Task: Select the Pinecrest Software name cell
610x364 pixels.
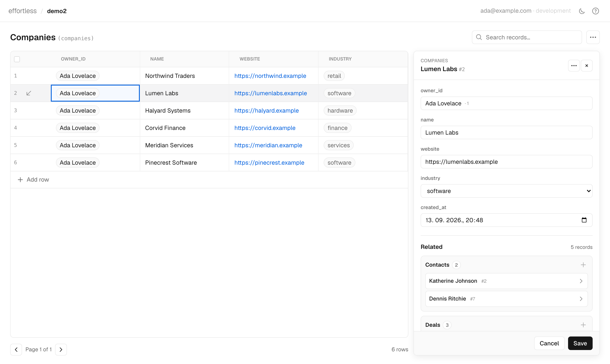Action: 184,163
